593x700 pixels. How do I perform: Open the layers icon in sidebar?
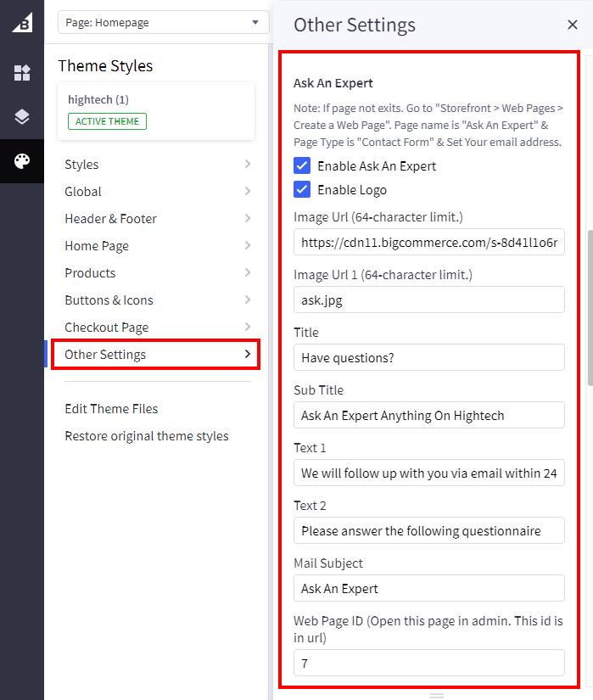(22, 117)
